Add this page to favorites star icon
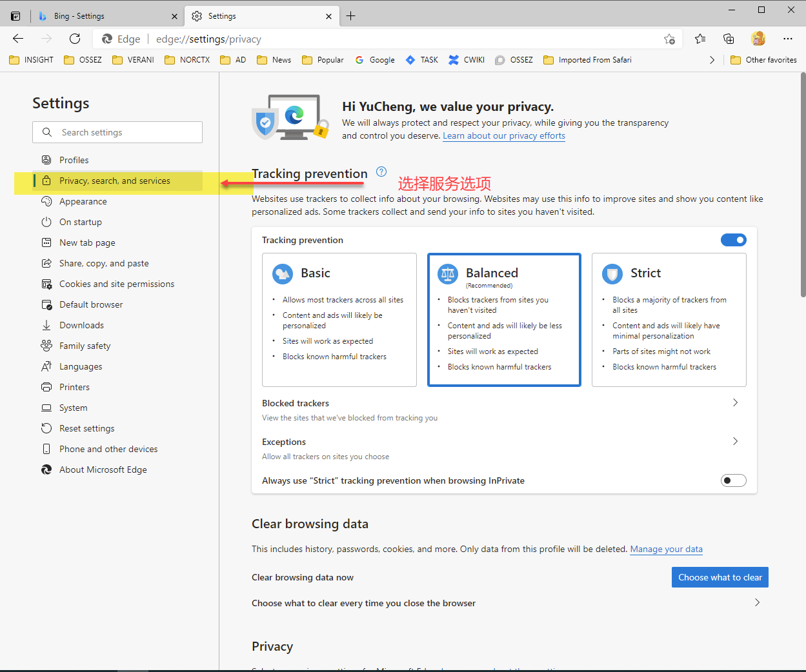 point(670,39)
